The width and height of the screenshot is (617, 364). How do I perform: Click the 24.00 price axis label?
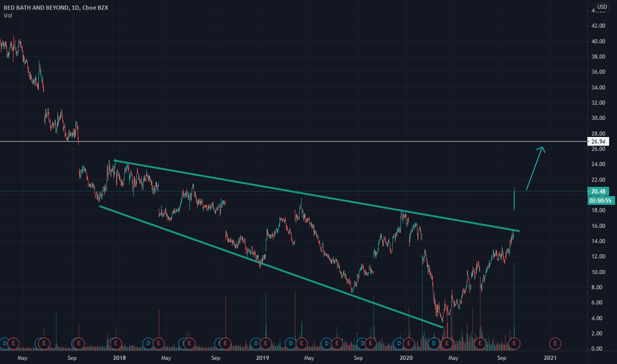[598, 164]
